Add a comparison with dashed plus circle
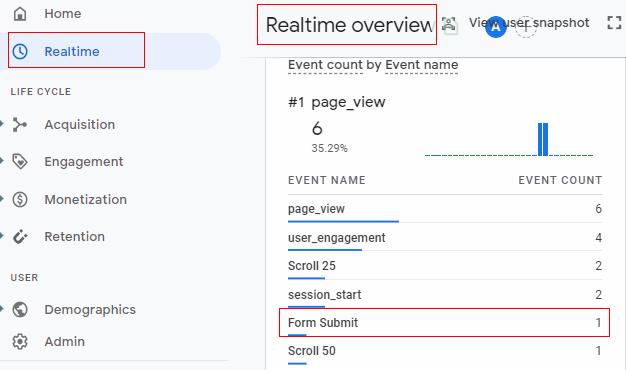The width and height of the screenshot is (626, 370). click(x=525, y=27)
